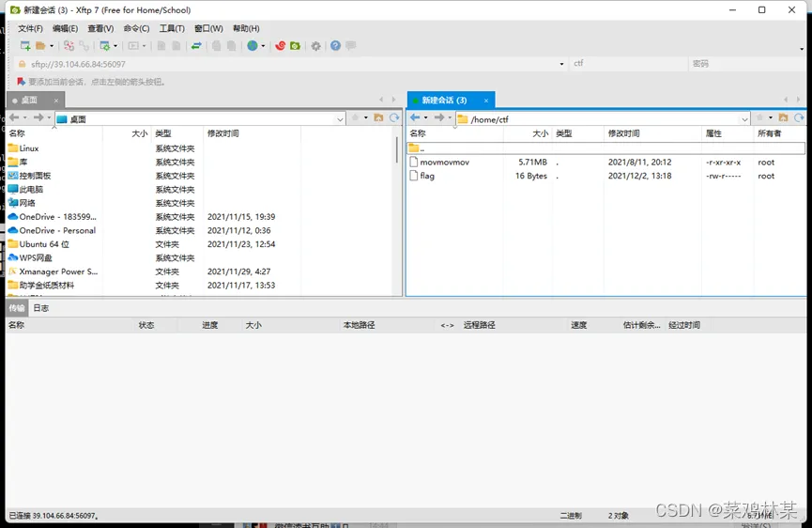
Task: Refresh the remote /home/ctf pane
Action: (x=799, y=118)
